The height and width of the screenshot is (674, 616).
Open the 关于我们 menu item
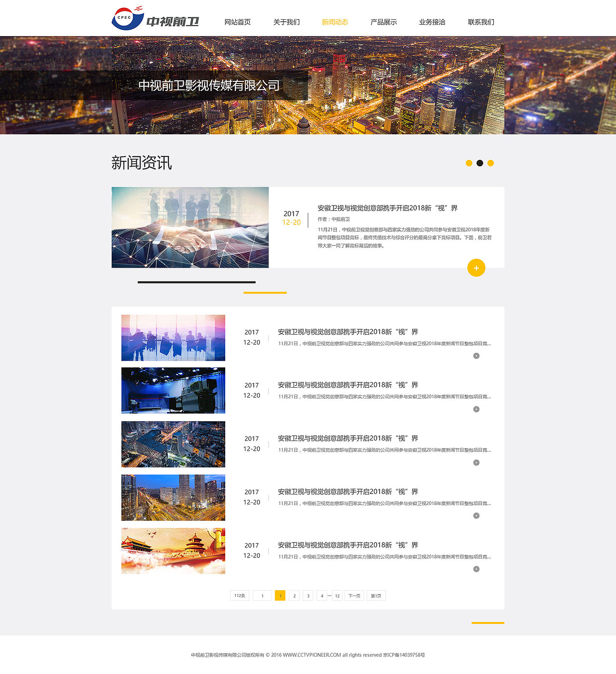[286, 22]
